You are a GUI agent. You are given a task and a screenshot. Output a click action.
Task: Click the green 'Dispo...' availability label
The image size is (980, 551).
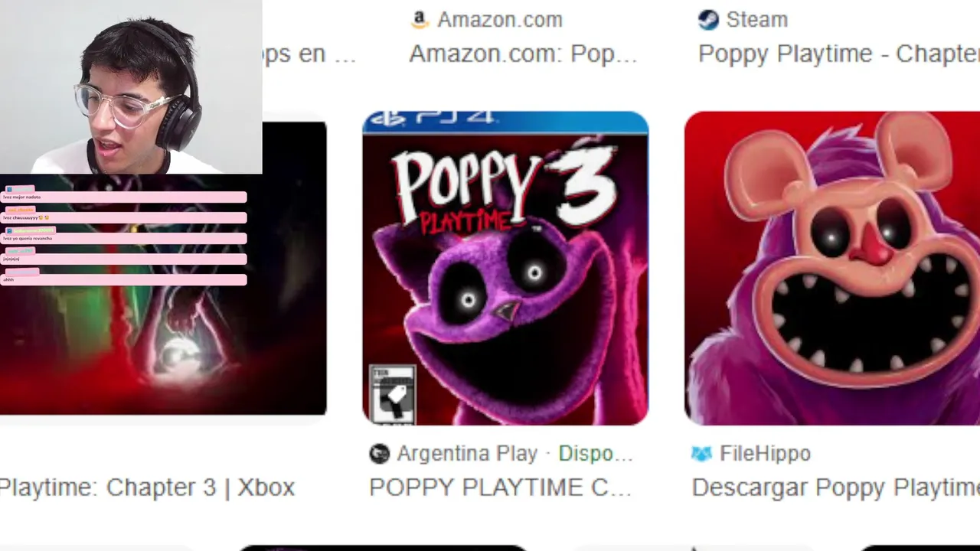point(596,454)
